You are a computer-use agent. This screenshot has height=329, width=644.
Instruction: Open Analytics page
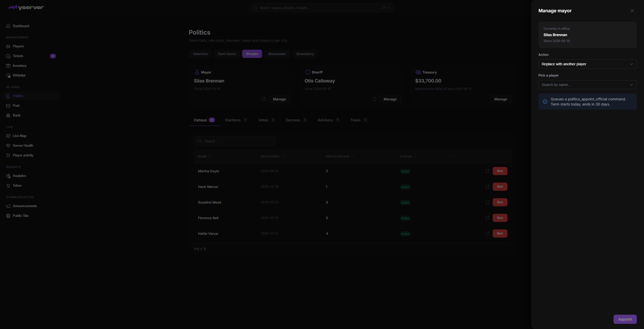pos(31,176)
